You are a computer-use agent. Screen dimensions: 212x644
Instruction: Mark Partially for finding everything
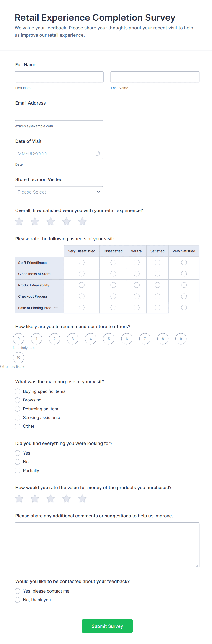coord(18,470)
